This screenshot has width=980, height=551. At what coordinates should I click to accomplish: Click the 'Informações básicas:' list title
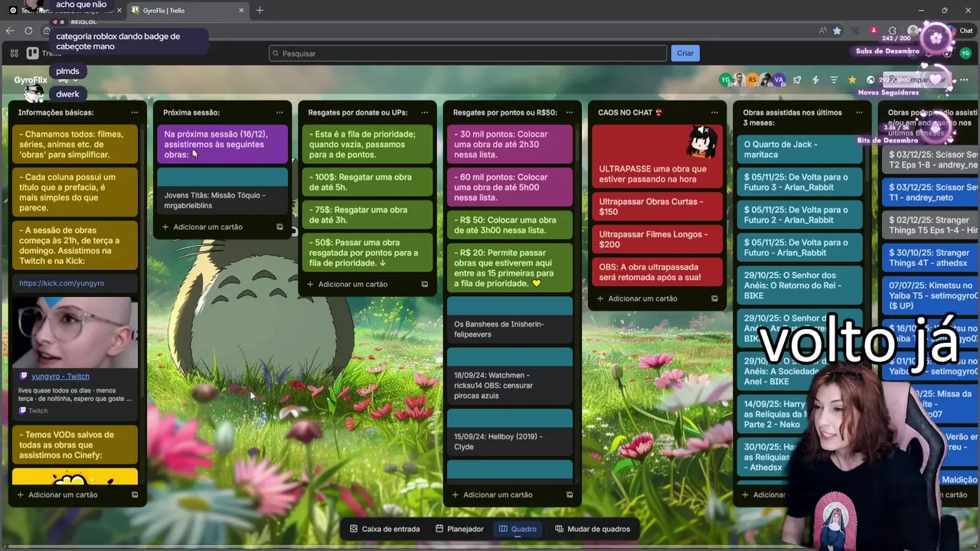point(56,112)
